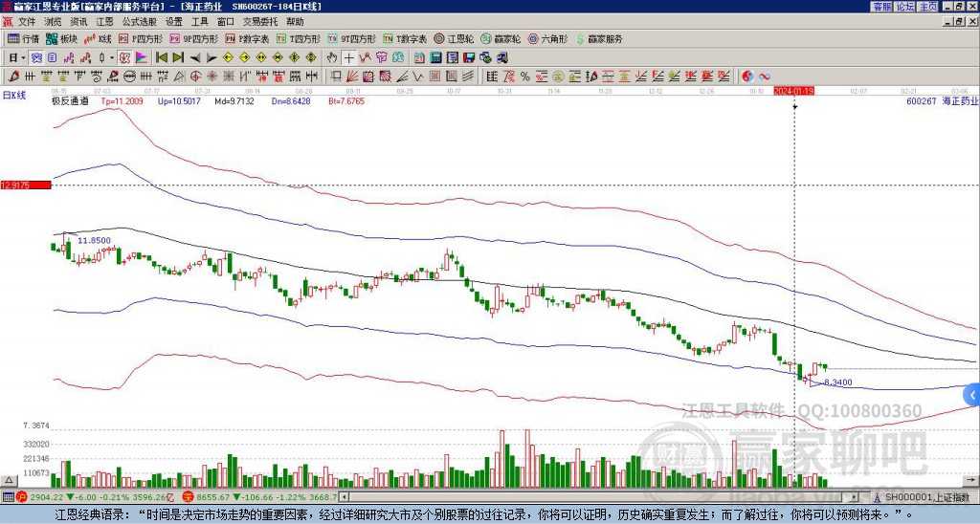This screenshot has height=524, width=980.
Task: Expand the candlestick style dropdown arrow
Action: 112,57
